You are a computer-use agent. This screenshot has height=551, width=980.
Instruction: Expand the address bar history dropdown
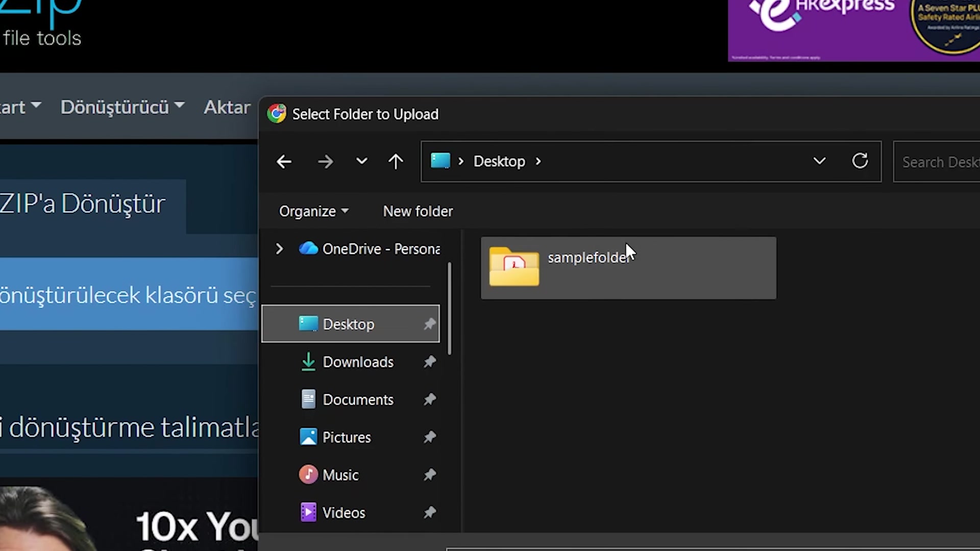coord(819,161)
